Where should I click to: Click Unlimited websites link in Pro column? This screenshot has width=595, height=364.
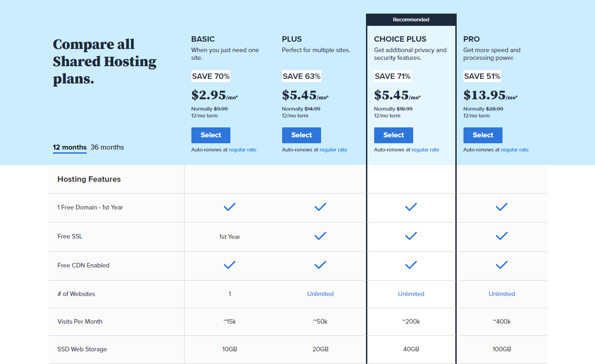(x=502, y=294)
